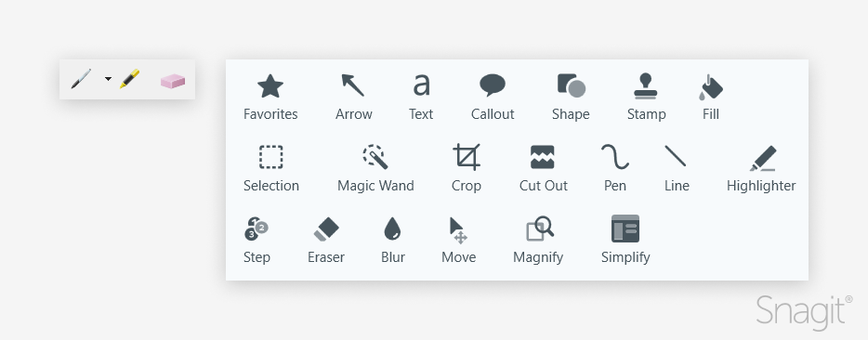This screenshot has width=868, height=340.
Task: Choose the Arrow tool
Action: [353, 98]
